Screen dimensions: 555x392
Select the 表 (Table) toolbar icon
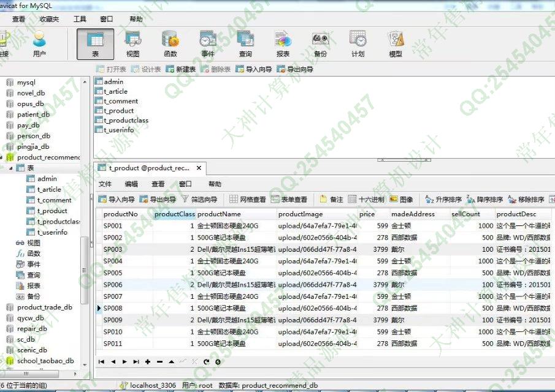pos(95,44)
